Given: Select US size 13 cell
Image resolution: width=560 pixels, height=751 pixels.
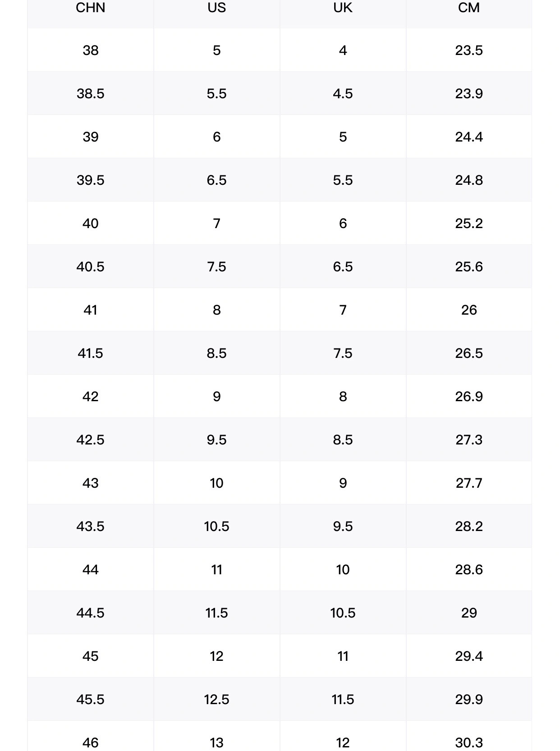Looking at the screenshot, I should (x=216, y=736).
